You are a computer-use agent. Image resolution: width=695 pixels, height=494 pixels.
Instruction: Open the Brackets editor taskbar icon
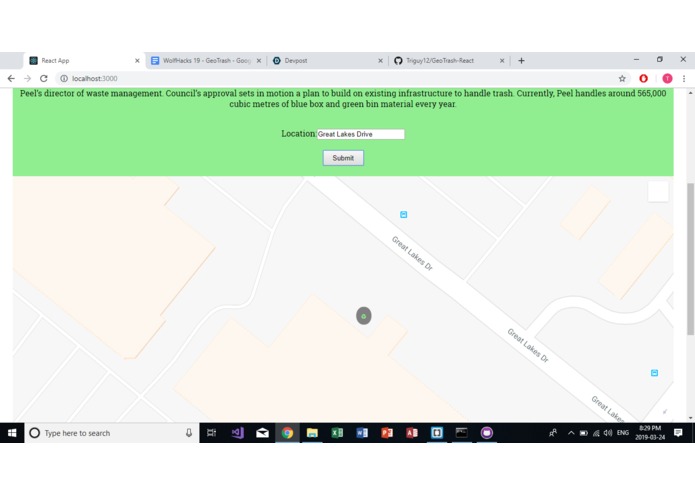437,433
